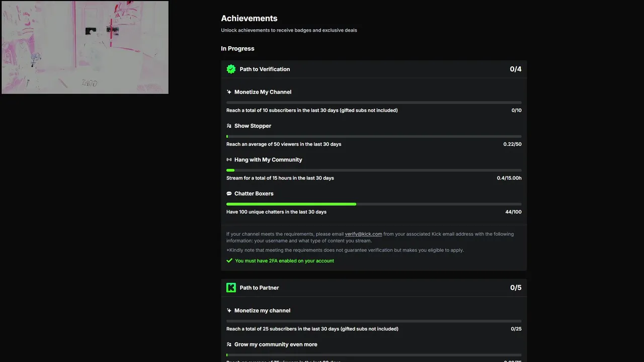Screen dimensions: 644x362
Task: Click the people icon beside Grow my community
Action: click(229, 344)
